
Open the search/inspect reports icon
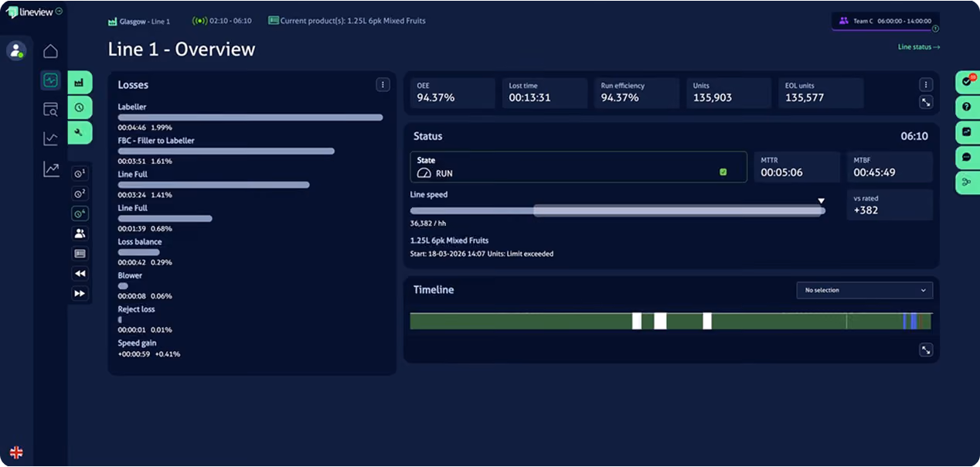tap(50, 109)
